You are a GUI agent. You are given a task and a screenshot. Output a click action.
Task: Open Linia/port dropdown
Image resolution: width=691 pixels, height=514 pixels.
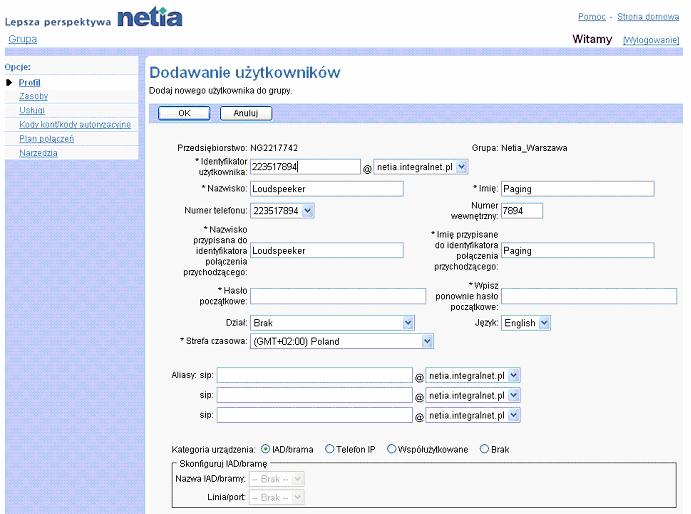(277, 497)
